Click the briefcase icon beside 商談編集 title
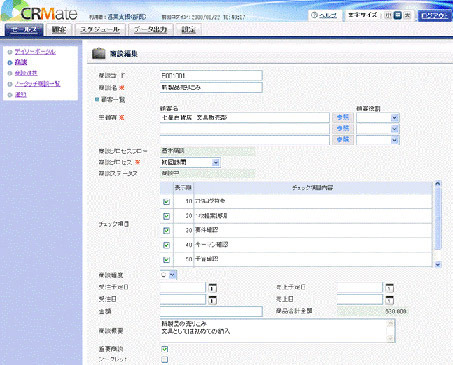This screenshot has height=365, width=453. click(x=99, y=53)
